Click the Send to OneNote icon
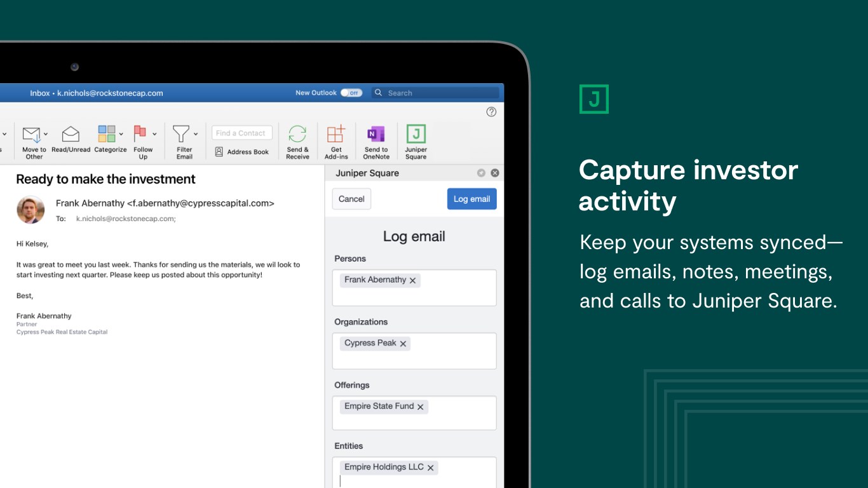The image size is (868, 488). coord(376,134)
